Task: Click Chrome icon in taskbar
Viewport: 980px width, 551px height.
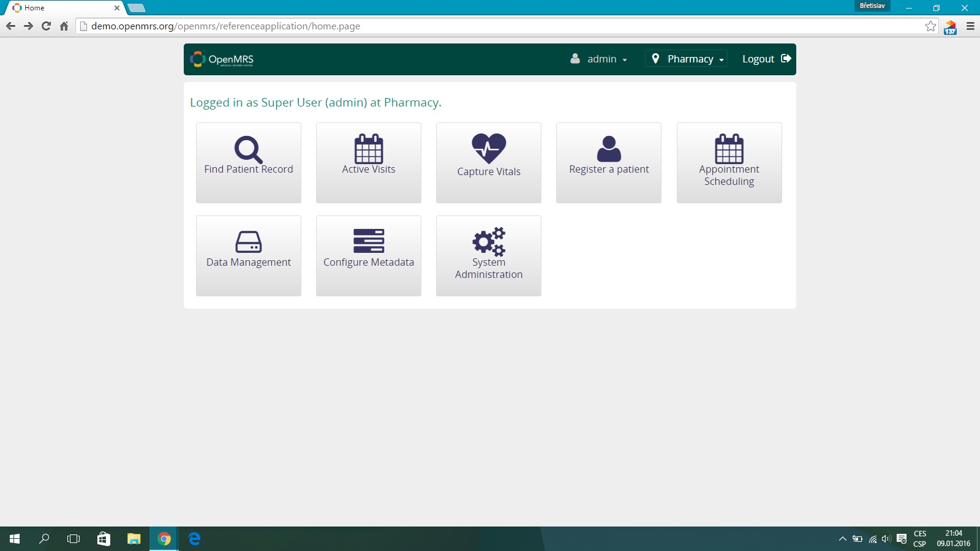Action: tap(164, 539)
